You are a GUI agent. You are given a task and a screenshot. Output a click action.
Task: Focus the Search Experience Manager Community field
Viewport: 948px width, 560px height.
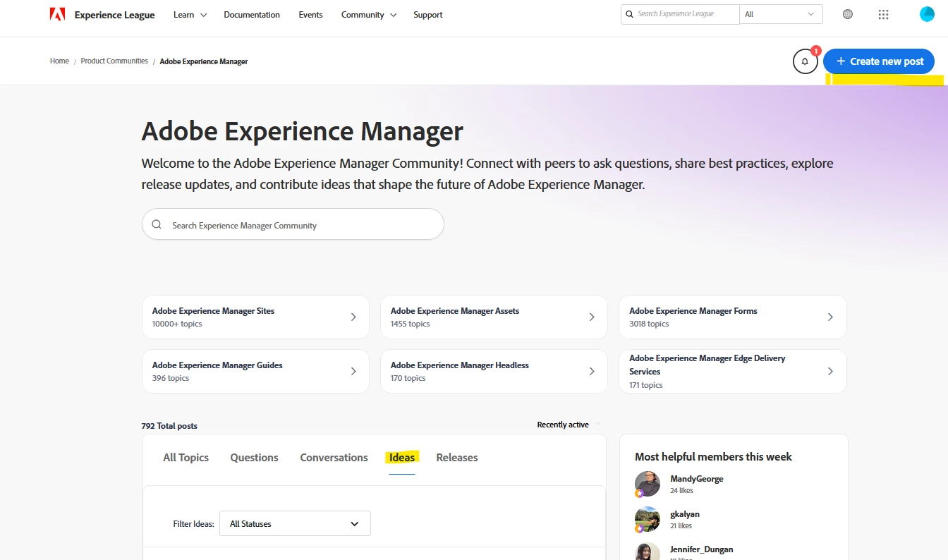(x=293, y=224)
